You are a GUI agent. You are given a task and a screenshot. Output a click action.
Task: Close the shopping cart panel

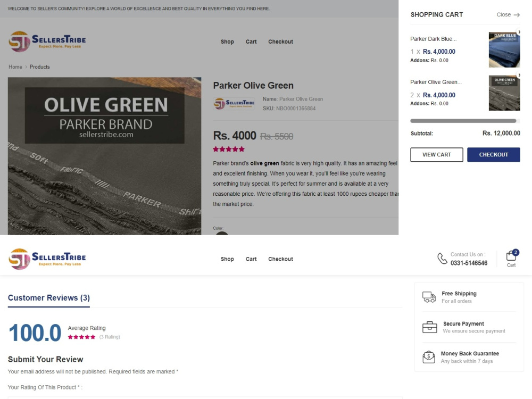click(x=508, y=14)
